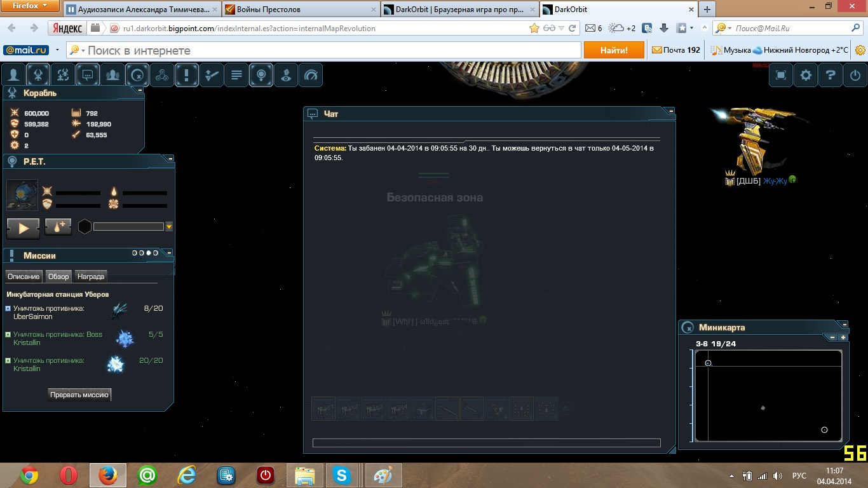Click inside the minimap area
Screen dimensions: 868x488
pyautogui.click(x=768, y=396)
